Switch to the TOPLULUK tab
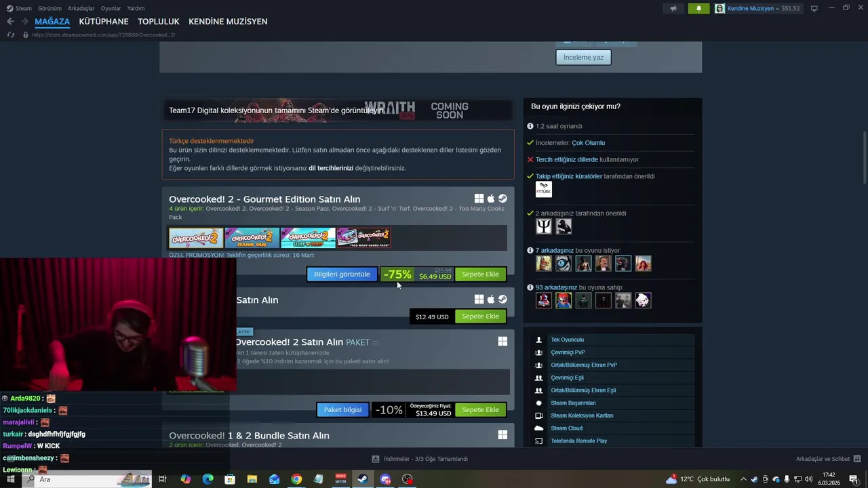Screen dimensions: 868x488 pos(159,22)
